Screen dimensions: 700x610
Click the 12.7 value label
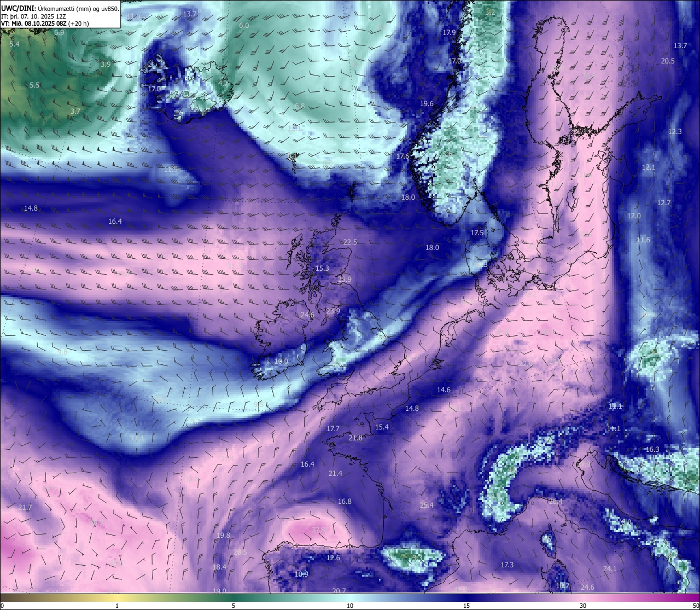(663, 203)
